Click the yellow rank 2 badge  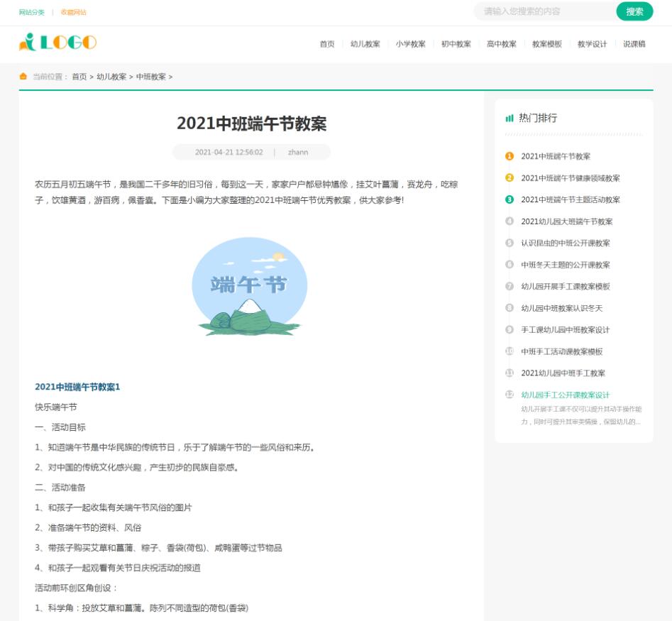coord(509,178)
